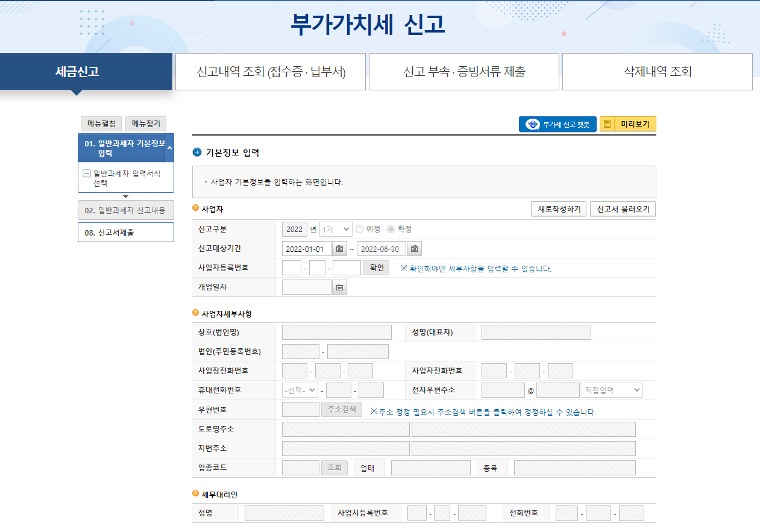
Task: Click first 세무대리인 사업자등록번호 field
Action: pyautogui.click(x=417, y=513)
